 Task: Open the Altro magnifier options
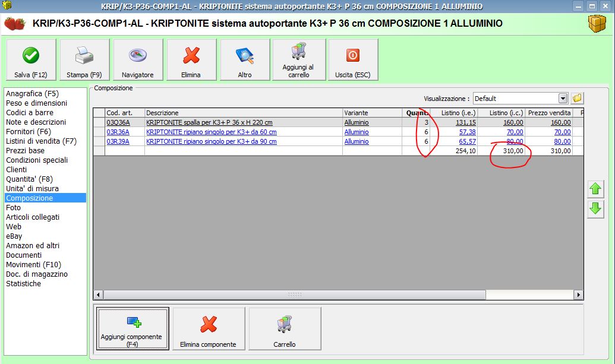point(245,60)
